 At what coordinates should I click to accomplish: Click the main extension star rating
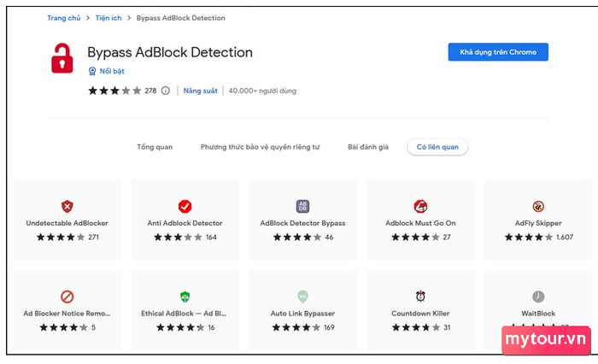114,91
